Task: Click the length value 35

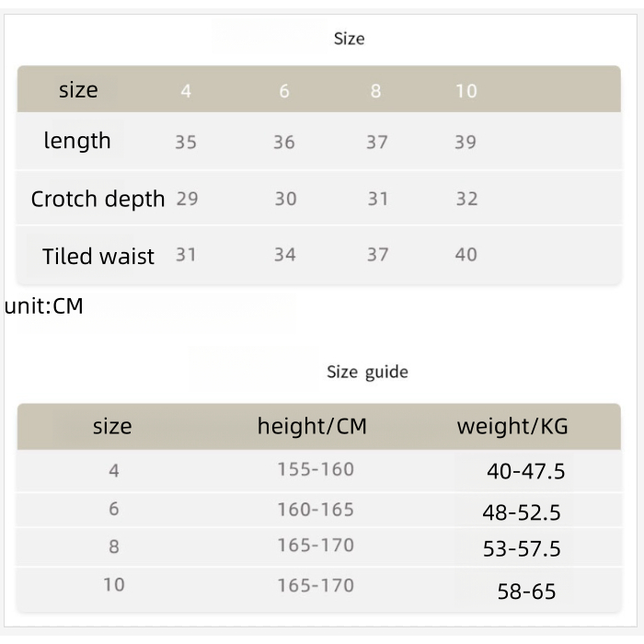Action: tap(186, 143)
